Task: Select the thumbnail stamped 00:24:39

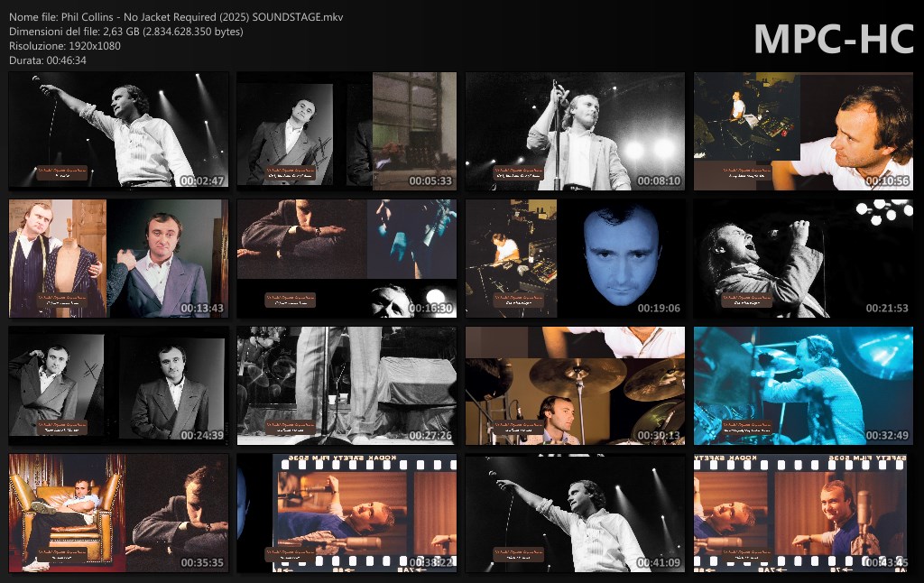Action: point(118,385)
